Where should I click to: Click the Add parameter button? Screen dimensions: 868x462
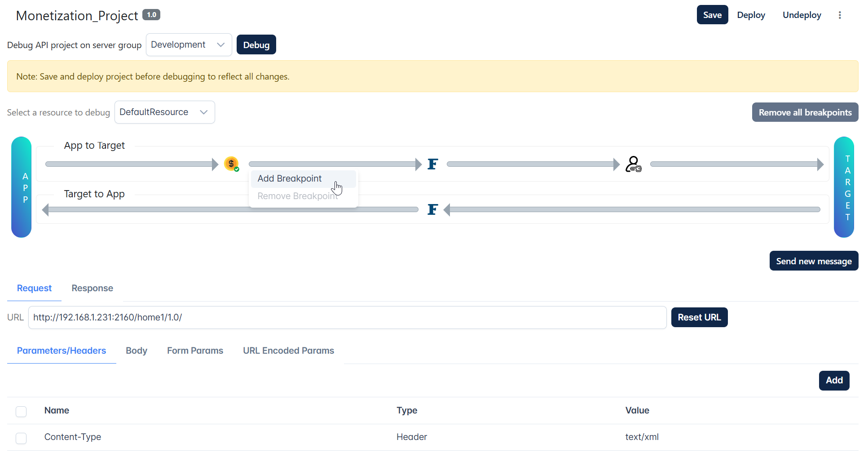click(x=834, y=380)
